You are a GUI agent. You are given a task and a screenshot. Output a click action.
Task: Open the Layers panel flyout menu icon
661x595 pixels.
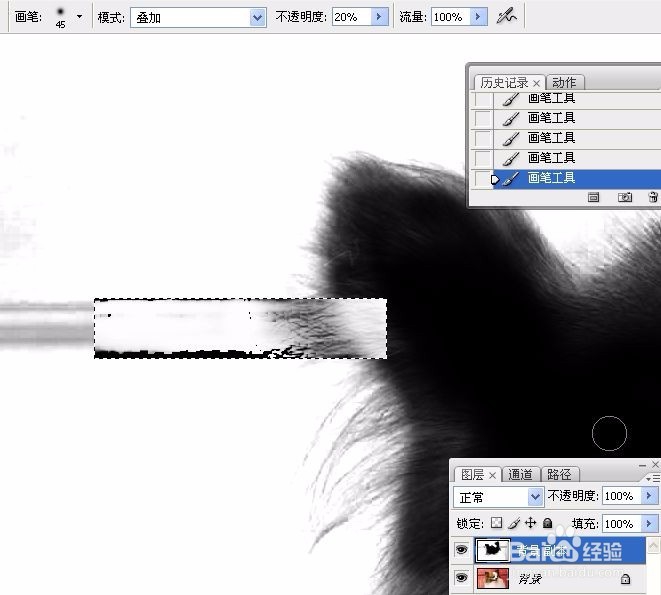tap(653, 479)
